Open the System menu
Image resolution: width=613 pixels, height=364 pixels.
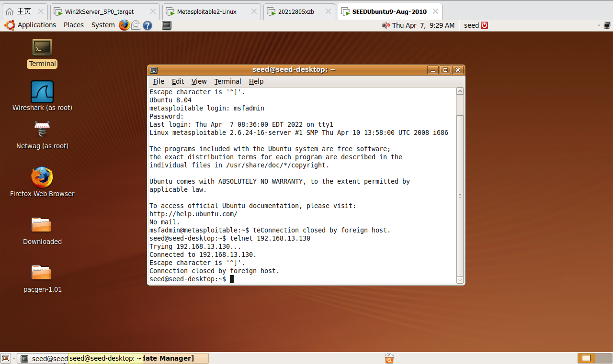coord(103,25)
